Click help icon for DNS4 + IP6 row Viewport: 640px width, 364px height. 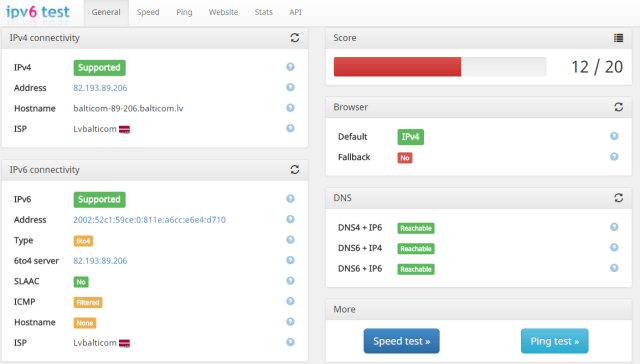pyautogui.click(x=614, y=227)
